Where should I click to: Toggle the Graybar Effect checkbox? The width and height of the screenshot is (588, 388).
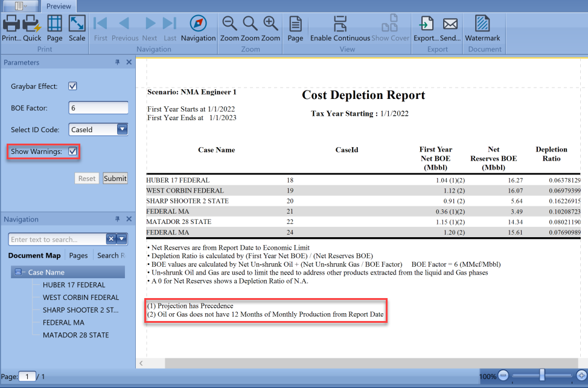(72, 86)
